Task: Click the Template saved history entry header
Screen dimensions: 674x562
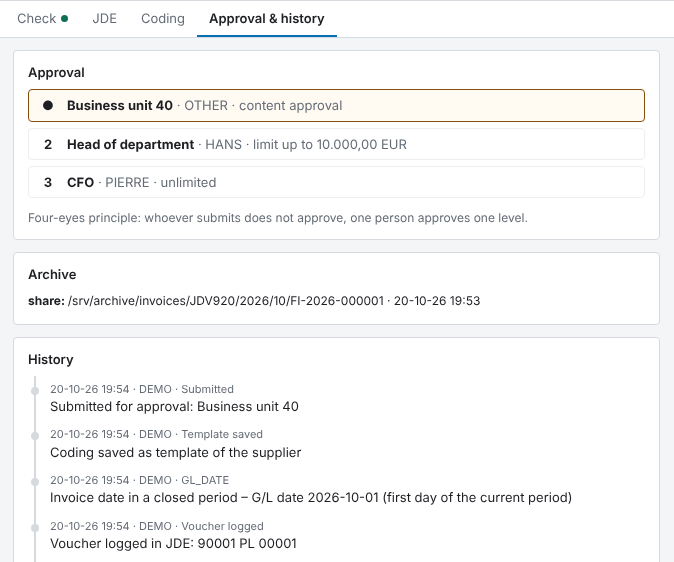Action: [156, 434]
